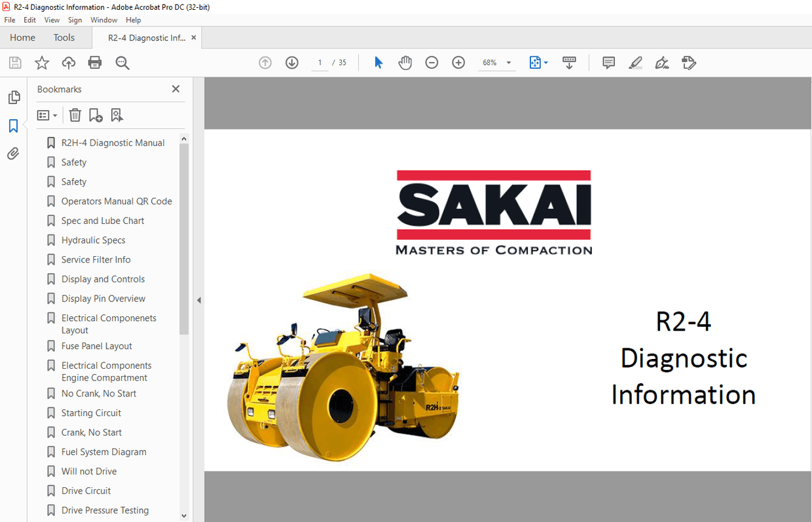Open the Attachments panel
812x522 pixels.
(x=14, y=153)
